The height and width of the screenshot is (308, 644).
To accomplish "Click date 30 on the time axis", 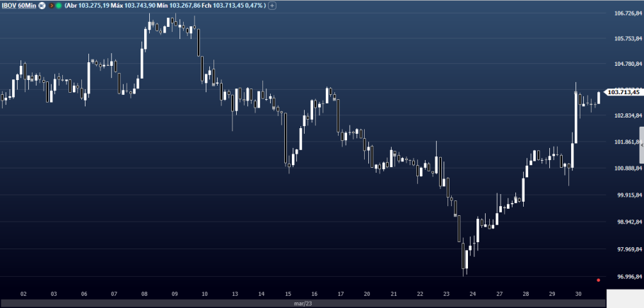I will coord(578,293).
